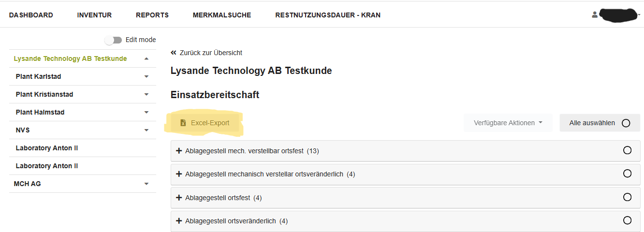Open the Inventur menu
644x232 pixels.
click(94, 15)
